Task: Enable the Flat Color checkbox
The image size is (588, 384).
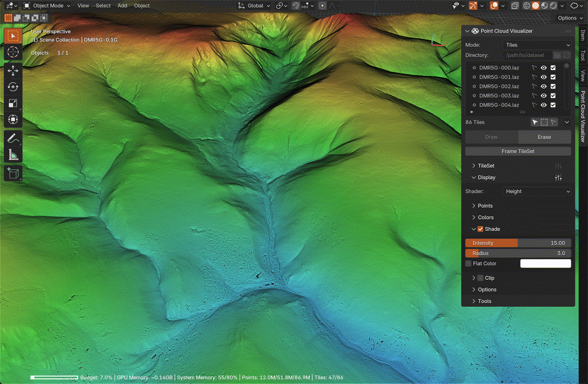Action: [x=468, y=263]
